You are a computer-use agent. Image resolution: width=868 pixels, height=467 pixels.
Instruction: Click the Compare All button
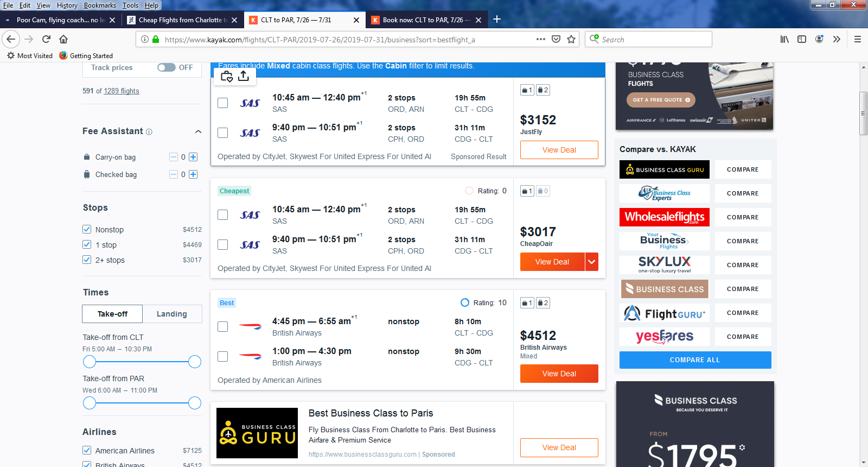(695, 360)
